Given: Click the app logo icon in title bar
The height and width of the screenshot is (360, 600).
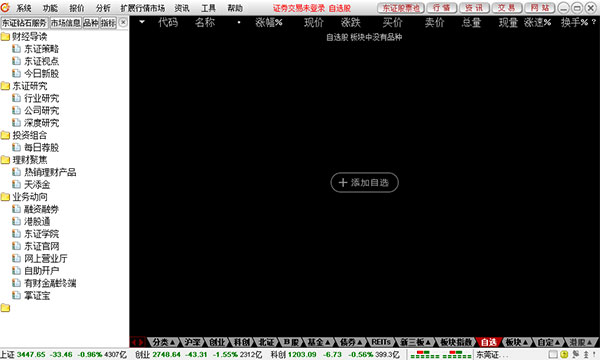Looking at the screenshot, I should pyautogui.click(x=5, y=7).
